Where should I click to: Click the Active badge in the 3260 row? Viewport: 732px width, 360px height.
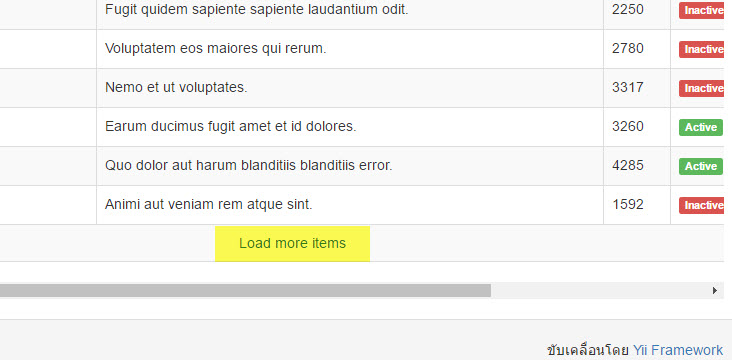[701, 127]
